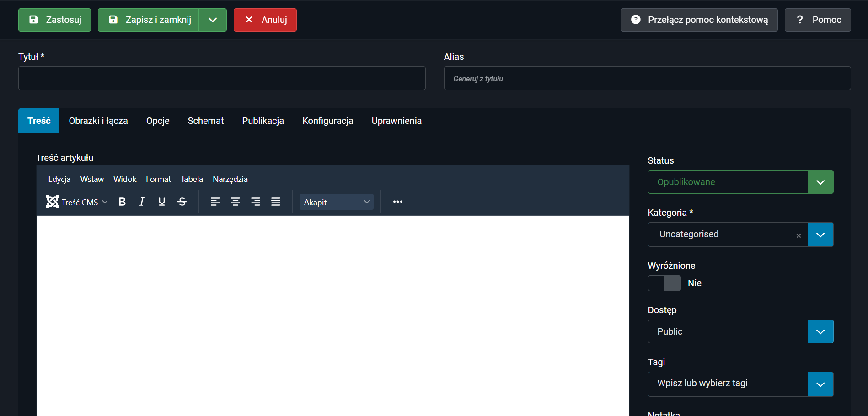Center align the text

tap(236, 202)
